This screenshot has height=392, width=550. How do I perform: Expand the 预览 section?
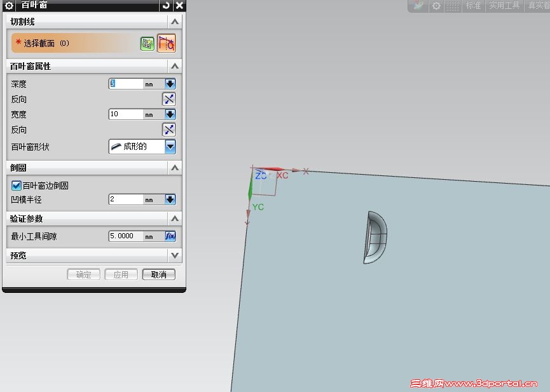click(175, 255)
